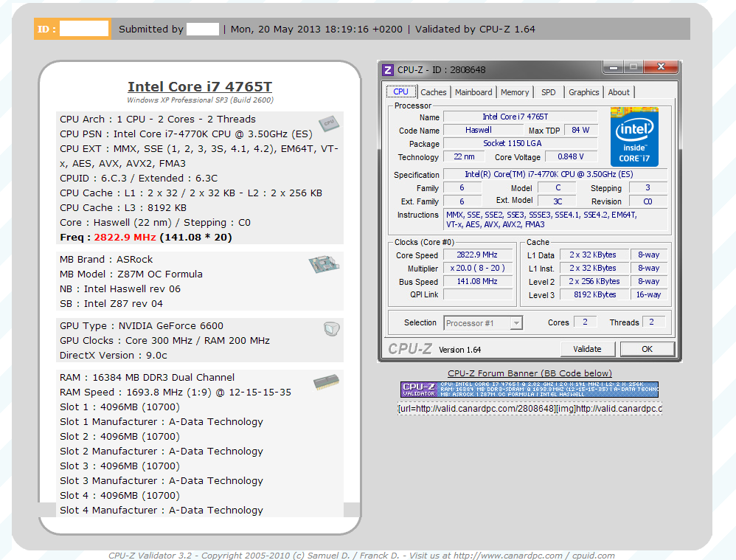Switch to the Caches tab
This screenshot has height=560, width=736.
(434, 91)
